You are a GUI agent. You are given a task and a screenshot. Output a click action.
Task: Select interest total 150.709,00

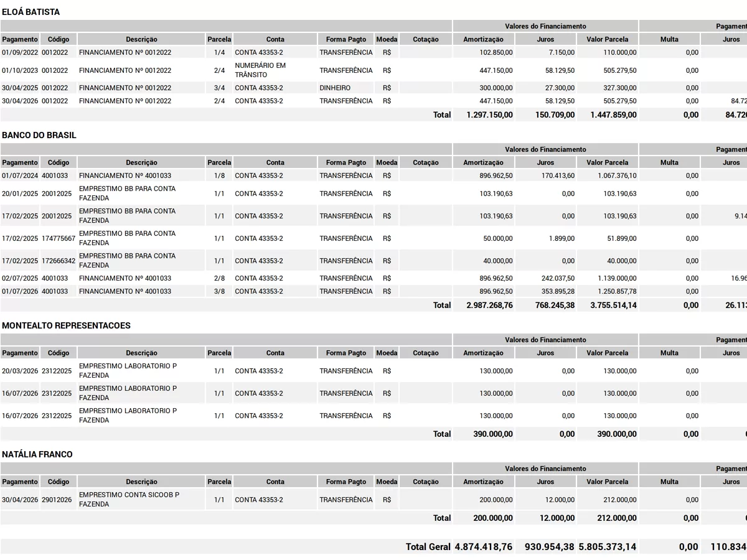[555, 114]
